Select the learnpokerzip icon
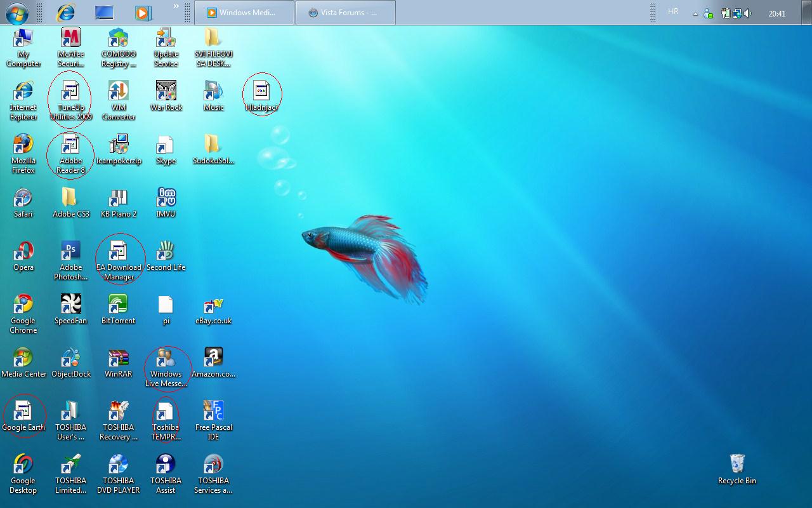 (x=119, y=150)
